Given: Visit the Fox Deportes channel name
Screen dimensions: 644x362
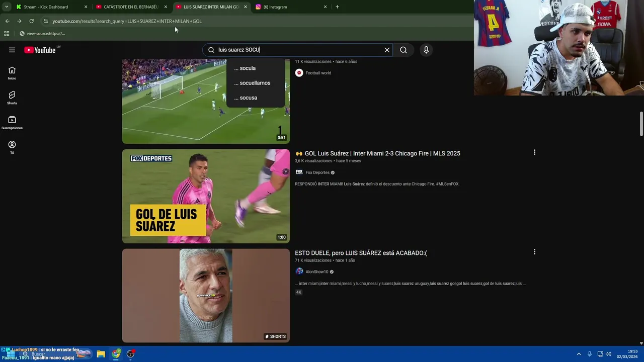Looking at the screenshot, I should click(317, 172).
